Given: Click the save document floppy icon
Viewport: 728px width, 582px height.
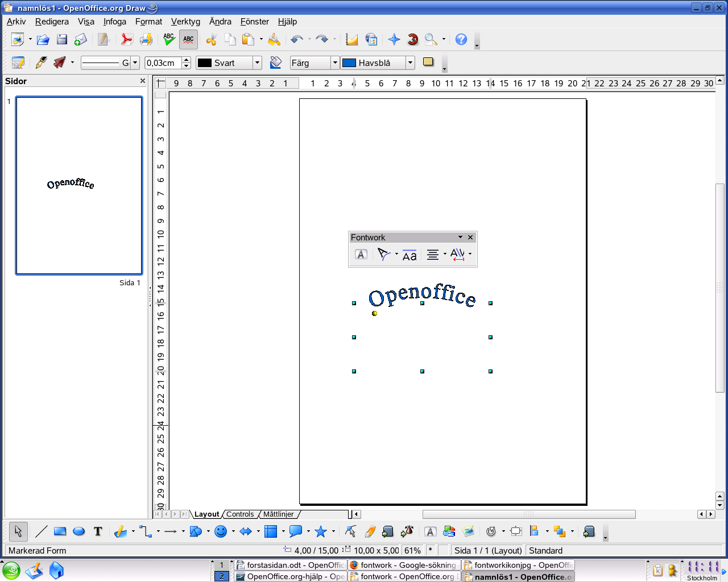Looking at the screenshot, I should 62,39.
